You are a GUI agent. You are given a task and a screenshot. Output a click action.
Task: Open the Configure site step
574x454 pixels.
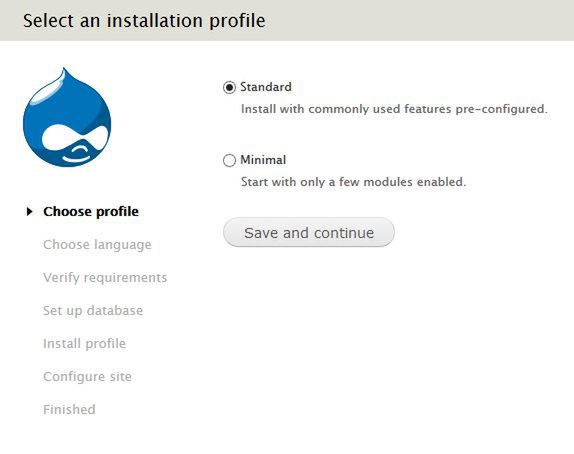(87, 376)
